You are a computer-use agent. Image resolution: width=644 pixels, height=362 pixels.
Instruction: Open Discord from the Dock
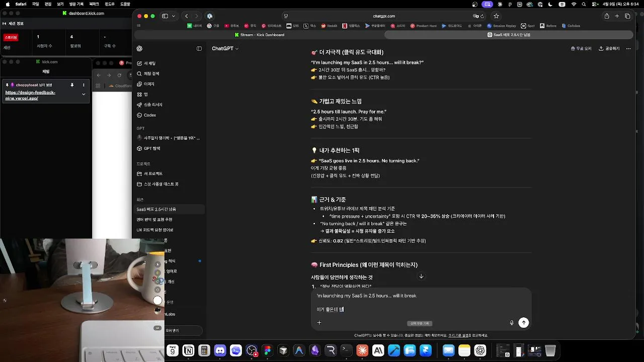click(x=220, y=350)
